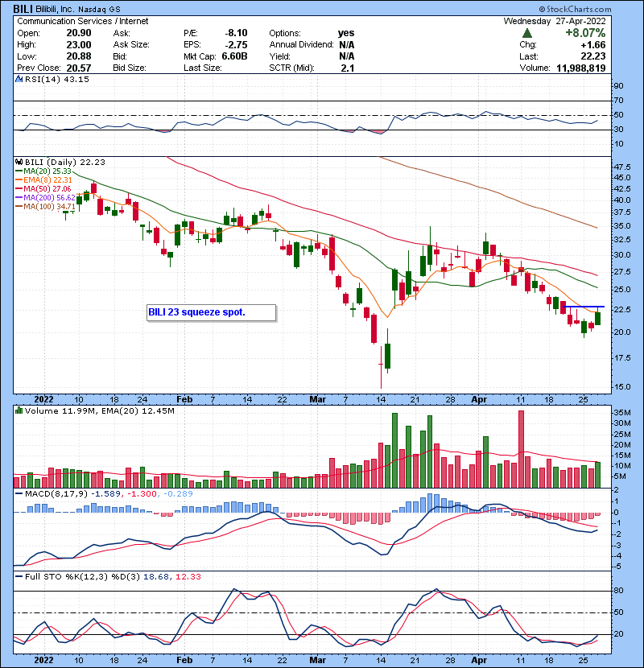Click the BILI (Daily) 22.23 chart label
The height and width of the screenshot is (668, 644).
64,163
